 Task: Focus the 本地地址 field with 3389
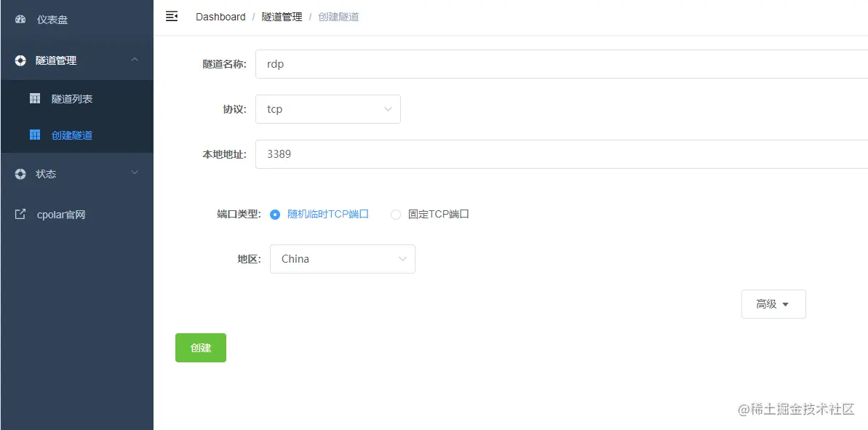[x=561, y=154]
